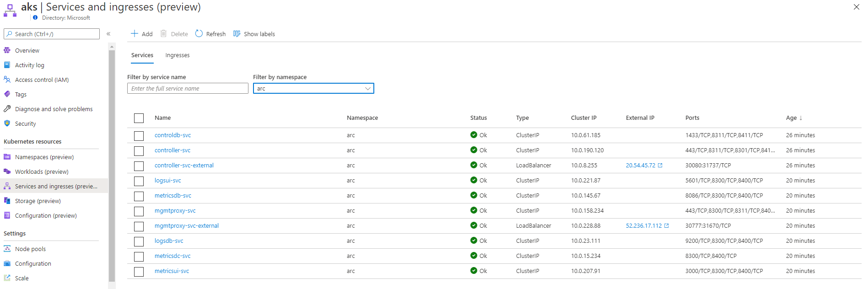868x289 pixels.
Task: Open Node pools in Settings
Action: [30, 249]
